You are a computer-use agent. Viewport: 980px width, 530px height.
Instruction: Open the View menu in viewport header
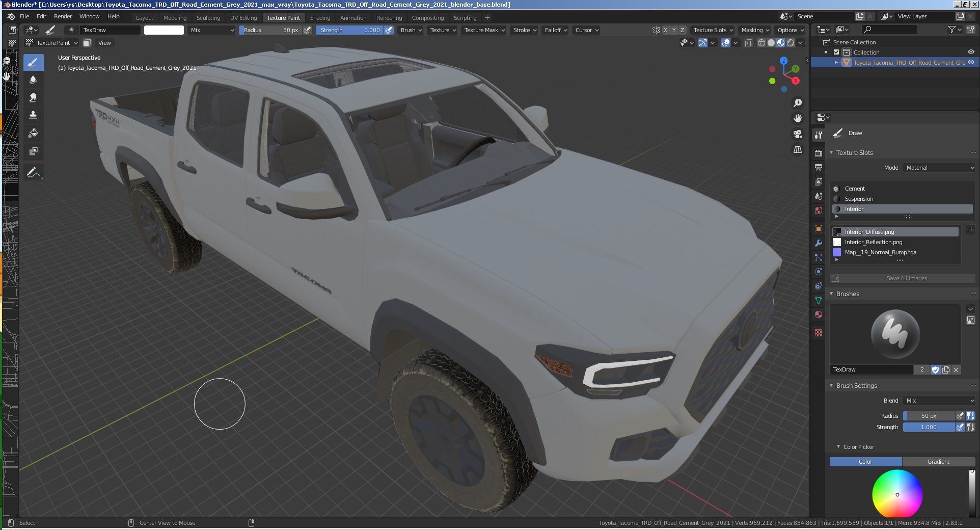(x=104, y=43)
